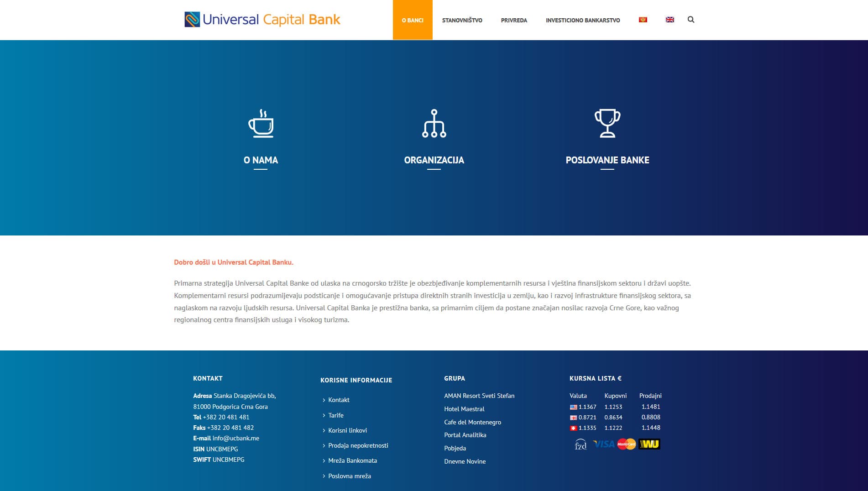868x491 pixels.
Task: Click the coffee cup icon above O NAMA
Action: point(261,123)
